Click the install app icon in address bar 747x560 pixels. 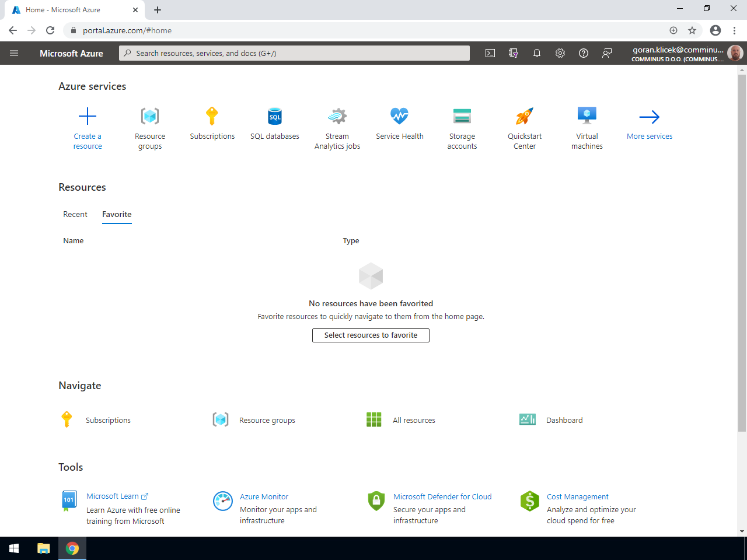[673, 30]
